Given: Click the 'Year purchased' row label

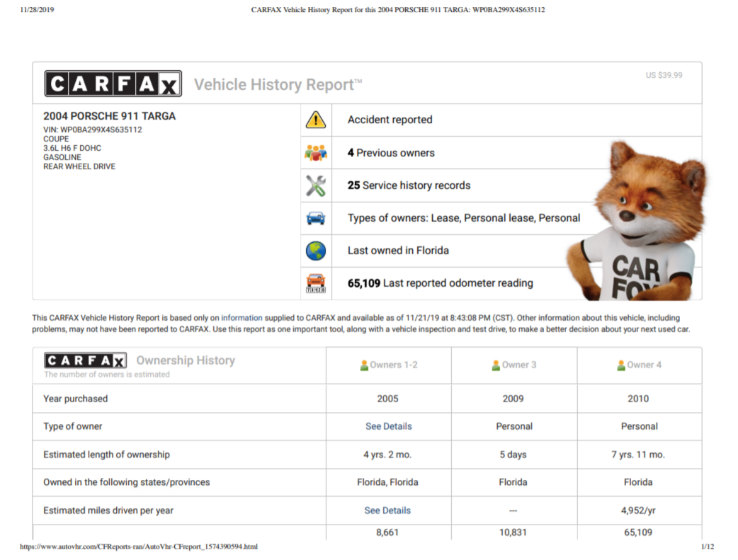Looking at the screenshot, I should point(75,399).
